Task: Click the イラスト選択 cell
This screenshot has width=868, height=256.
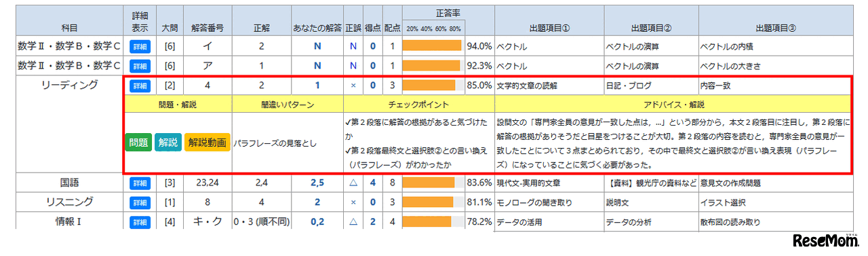Action: pyautogui.click(x=775, y=202)
